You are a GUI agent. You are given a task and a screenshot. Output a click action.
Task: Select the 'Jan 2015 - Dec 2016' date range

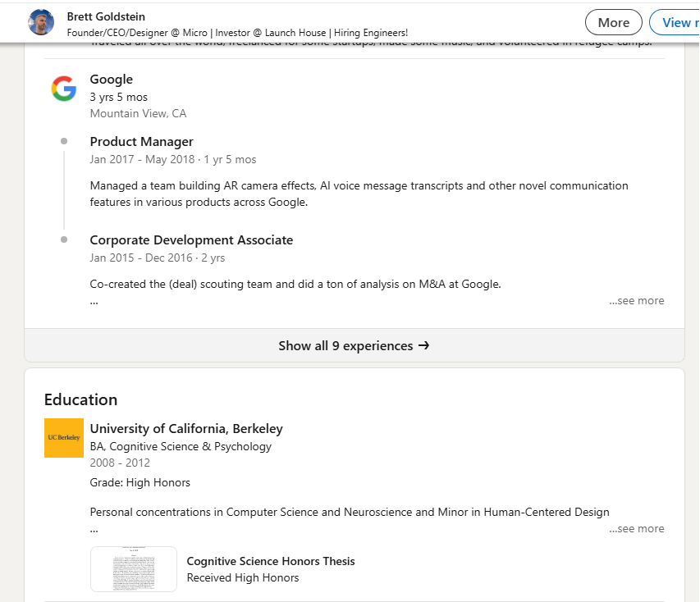(141, 258)
